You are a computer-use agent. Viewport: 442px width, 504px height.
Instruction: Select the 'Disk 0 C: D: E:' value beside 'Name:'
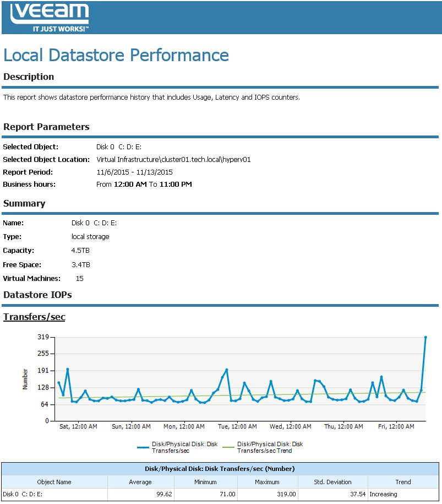coord(94,223)
